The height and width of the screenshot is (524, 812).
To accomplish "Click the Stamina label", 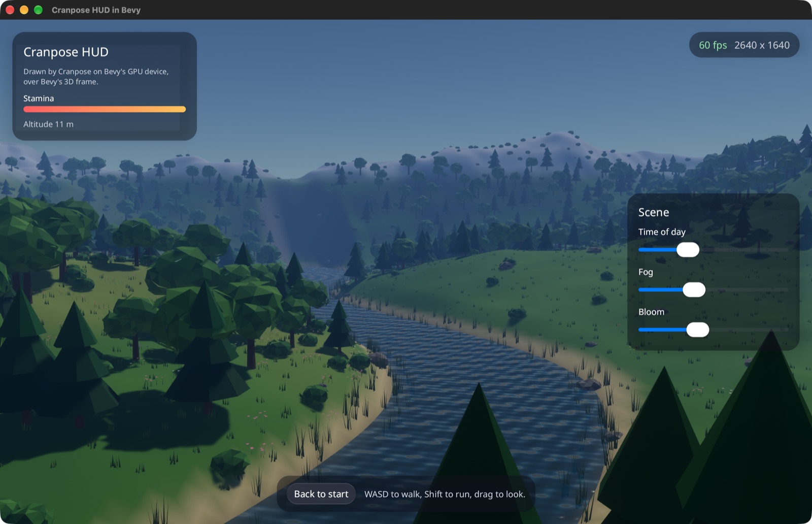I will coord(39,99).
